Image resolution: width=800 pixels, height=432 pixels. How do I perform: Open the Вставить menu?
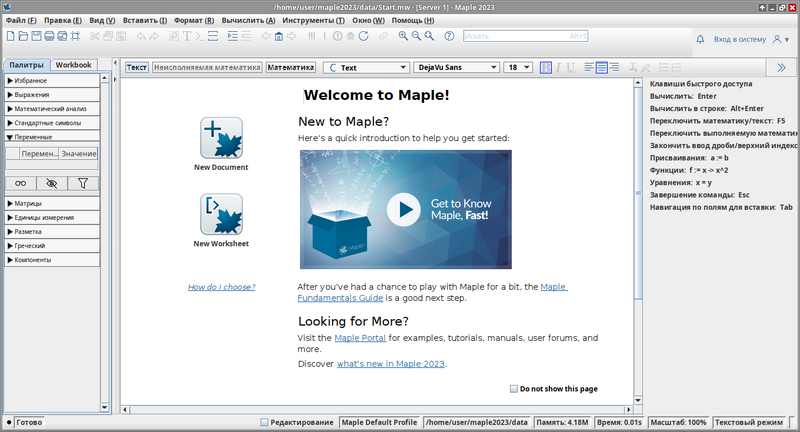145,20
